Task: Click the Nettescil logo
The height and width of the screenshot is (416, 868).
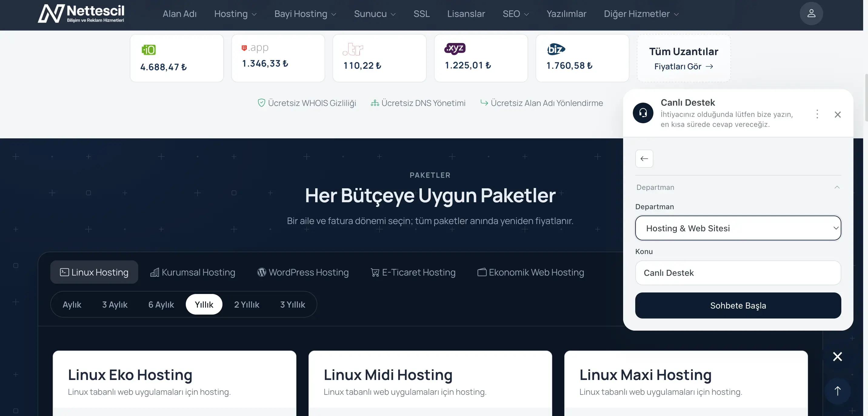Action: click(81, 13)
